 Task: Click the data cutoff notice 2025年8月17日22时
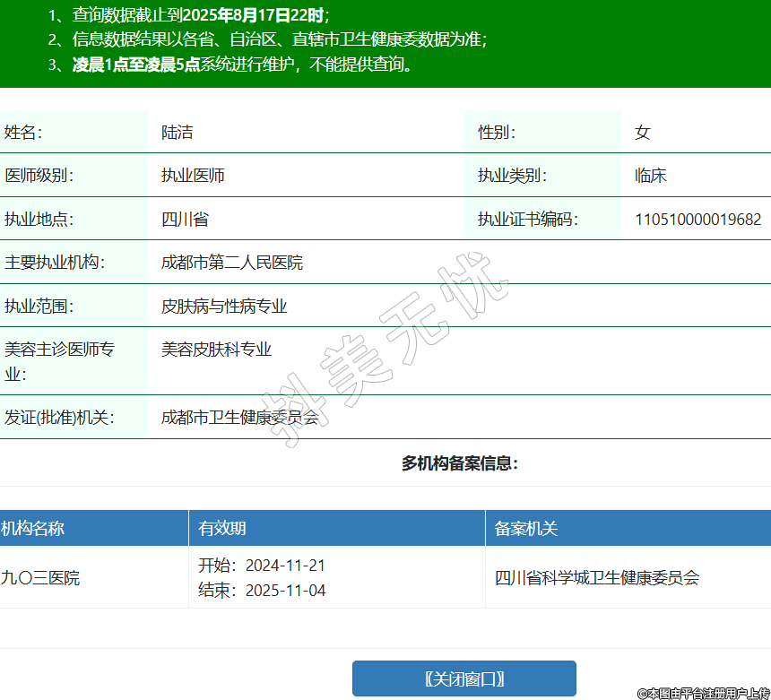(255, 15)
